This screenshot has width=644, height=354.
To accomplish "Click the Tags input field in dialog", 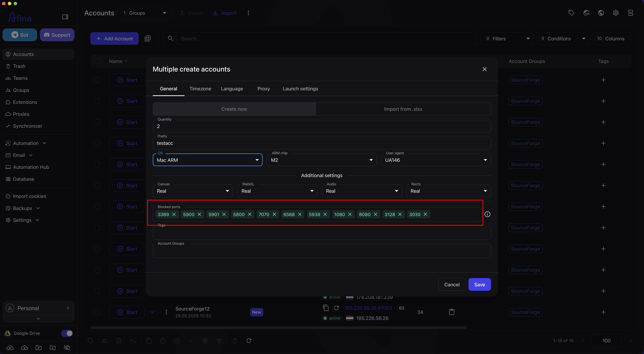I will [x=321, y=233].
